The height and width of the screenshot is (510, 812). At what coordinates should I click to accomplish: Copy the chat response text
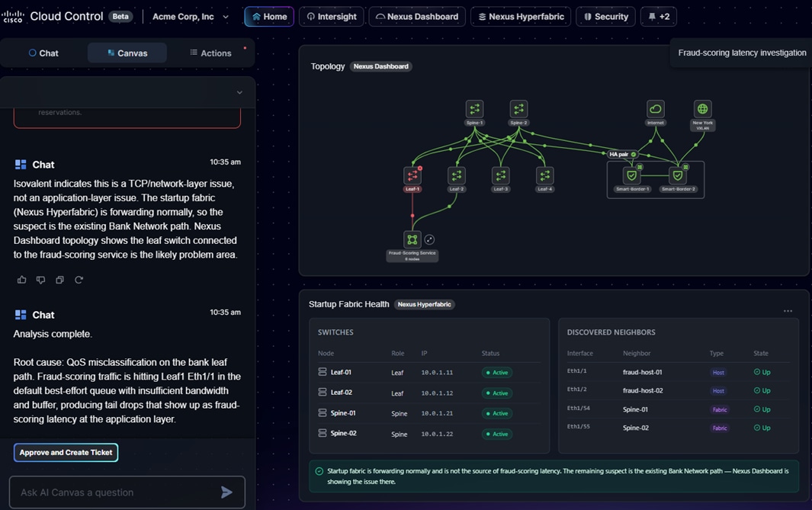(x=59, y=280)
